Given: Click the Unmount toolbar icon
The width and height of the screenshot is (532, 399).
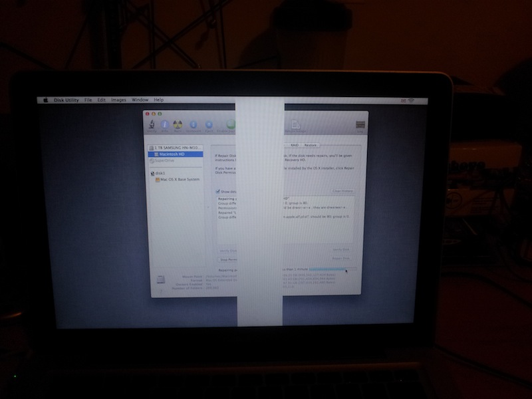Looking at the screenshot, I should [x=194, y=125].
